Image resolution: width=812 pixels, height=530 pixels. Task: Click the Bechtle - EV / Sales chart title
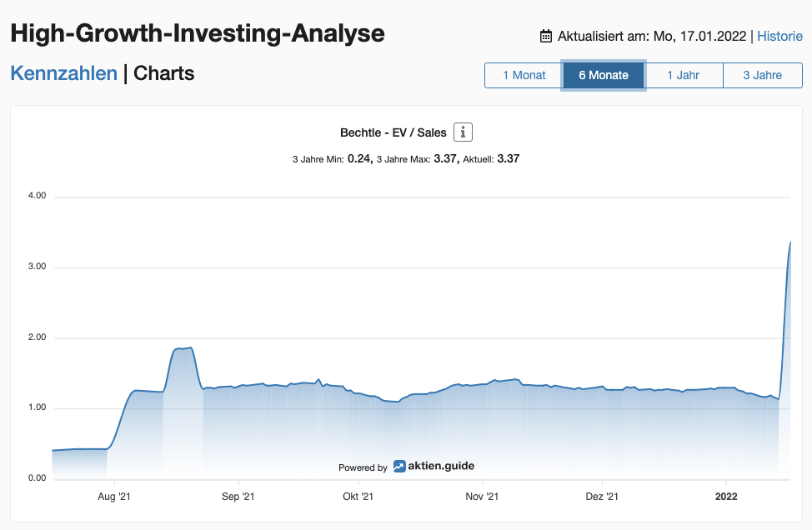click(x=393, y=132)
